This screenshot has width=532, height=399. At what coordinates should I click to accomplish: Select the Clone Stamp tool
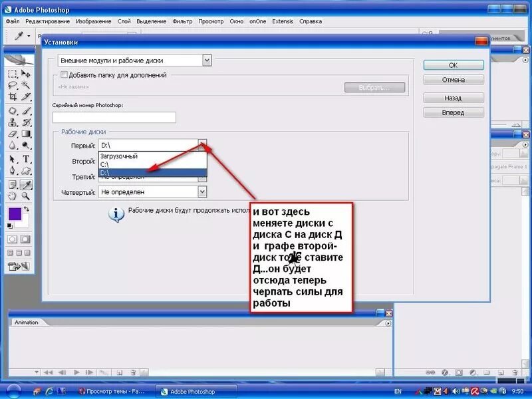(x=13, y=122)
